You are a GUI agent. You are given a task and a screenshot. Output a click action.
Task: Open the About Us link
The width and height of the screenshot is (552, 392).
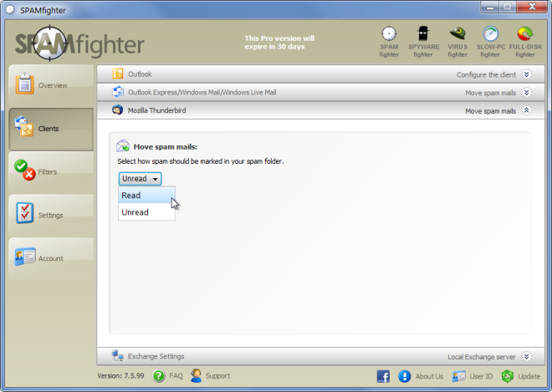coord(429,376)
